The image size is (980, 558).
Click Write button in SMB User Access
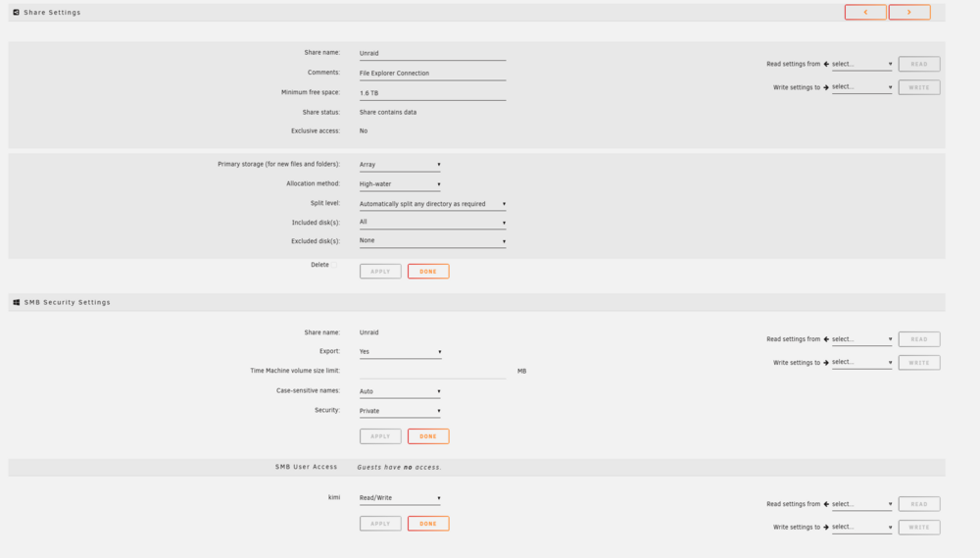919,528
